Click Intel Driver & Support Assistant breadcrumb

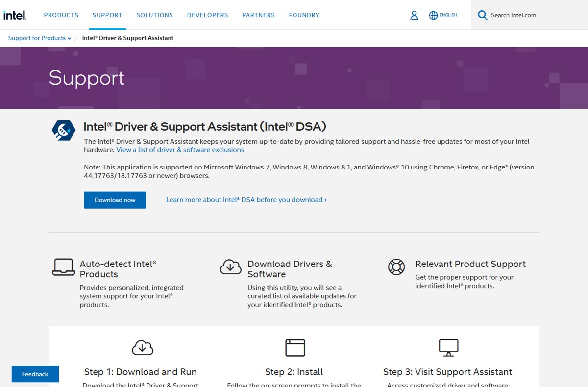pyautogui.click(x=128, y=38)
